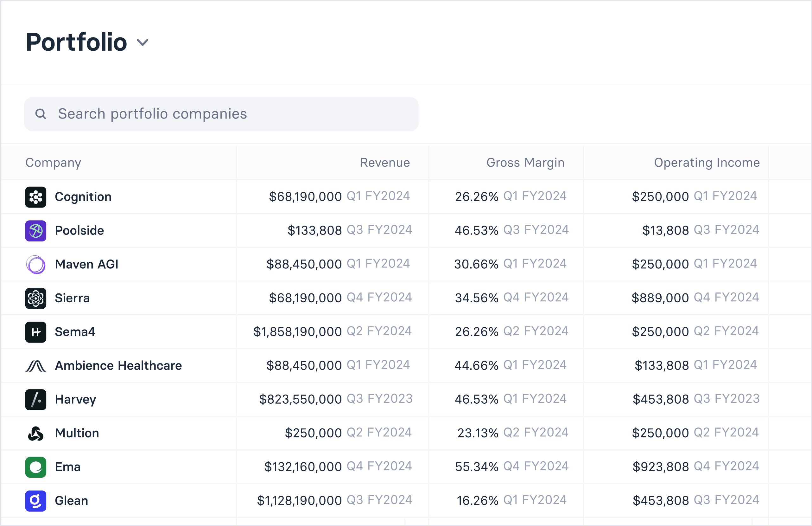Viewport: 812px width, 526px height.
Task: Click the Cognition company logo icon
Action: pos(35,197)
